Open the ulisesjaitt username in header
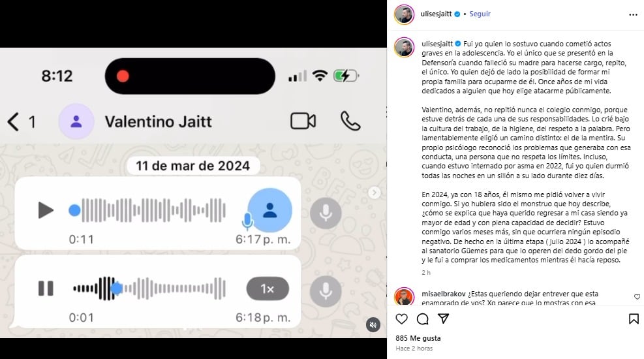The height and width of the screenshot is (359, 644). (436, 14)
